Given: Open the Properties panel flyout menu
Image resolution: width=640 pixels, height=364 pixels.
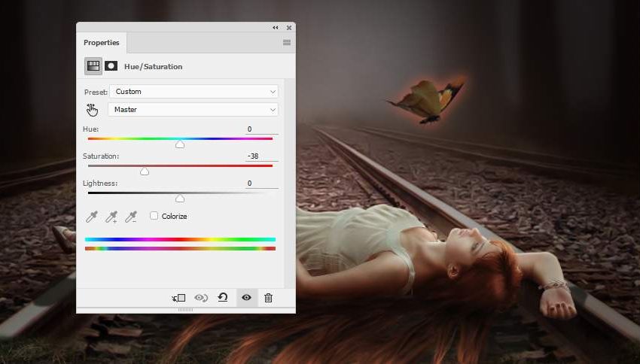Looking at the screenshot, I should pos(287,43).
